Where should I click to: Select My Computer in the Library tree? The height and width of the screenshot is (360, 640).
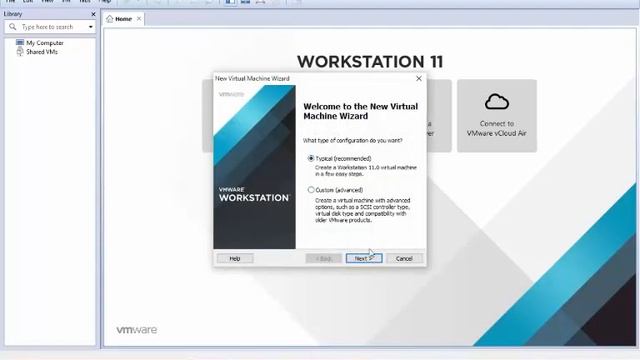coord(45,43)
